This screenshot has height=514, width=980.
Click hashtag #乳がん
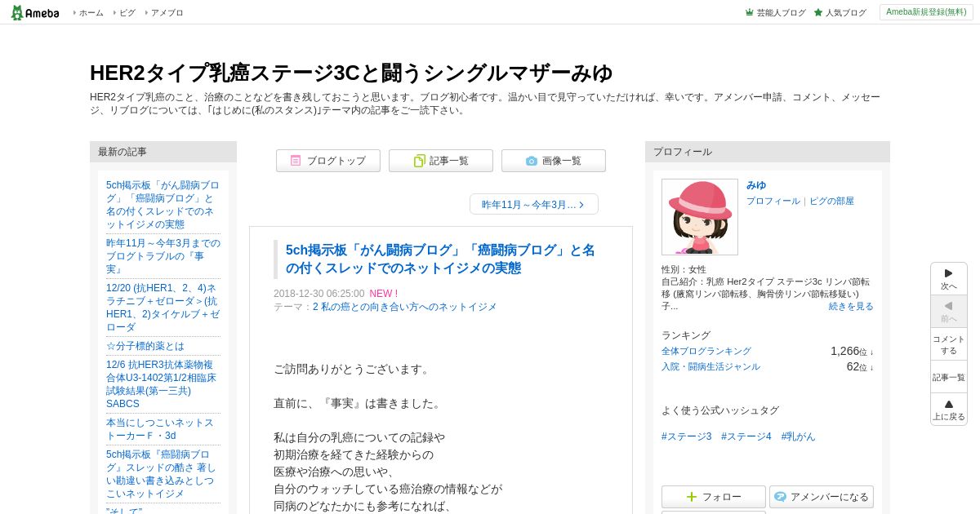click(x=798, y=436)
